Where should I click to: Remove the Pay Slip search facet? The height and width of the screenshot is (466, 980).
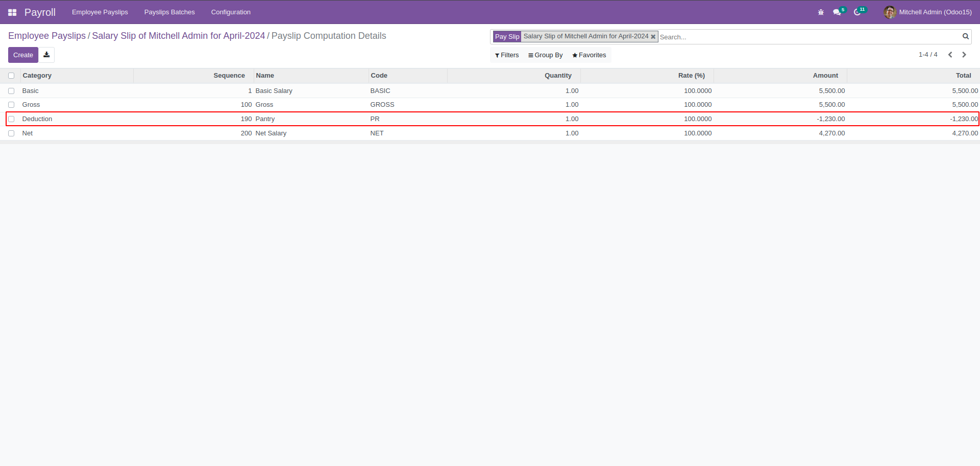653,37
